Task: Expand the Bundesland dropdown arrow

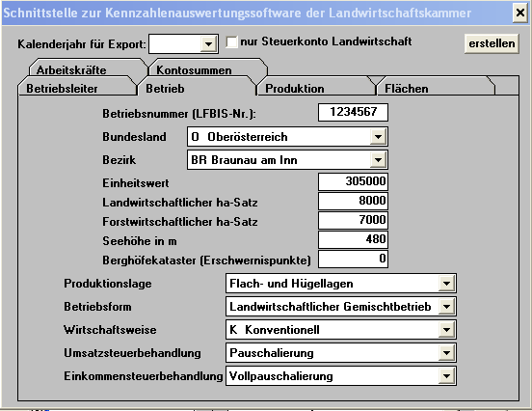Action: coord(378,137)
